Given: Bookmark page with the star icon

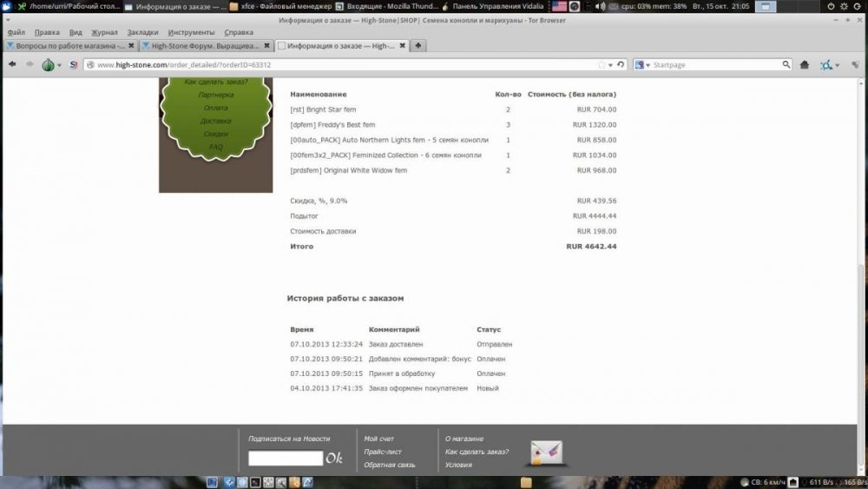Looking at the screenshot, I should [x=602, y=65].
